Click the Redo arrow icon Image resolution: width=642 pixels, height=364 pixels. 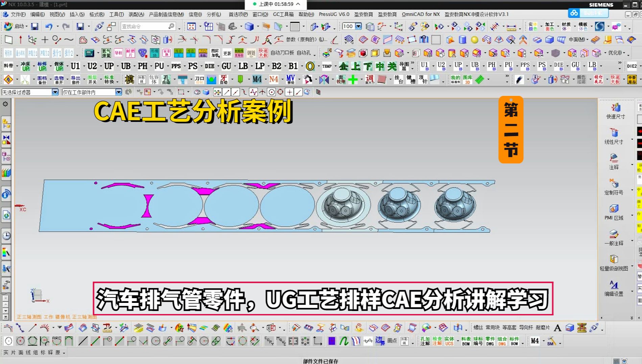[x=66, y=26]
